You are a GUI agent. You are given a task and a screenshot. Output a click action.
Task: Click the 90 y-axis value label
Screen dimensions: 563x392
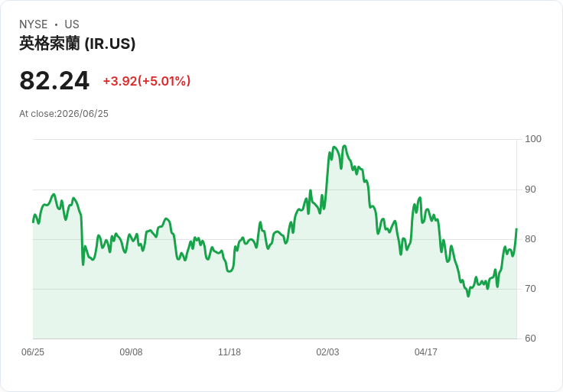pos(530,190)
